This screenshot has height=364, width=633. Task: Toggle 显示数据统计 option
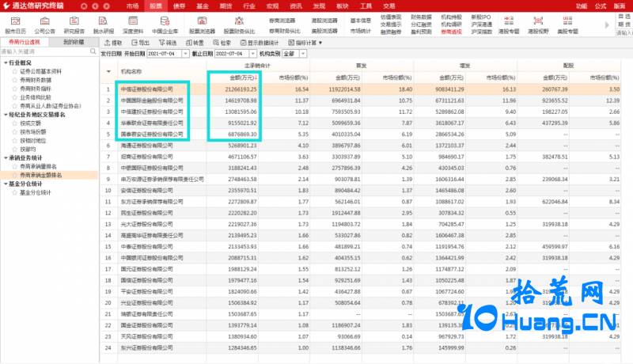(260, 43)
